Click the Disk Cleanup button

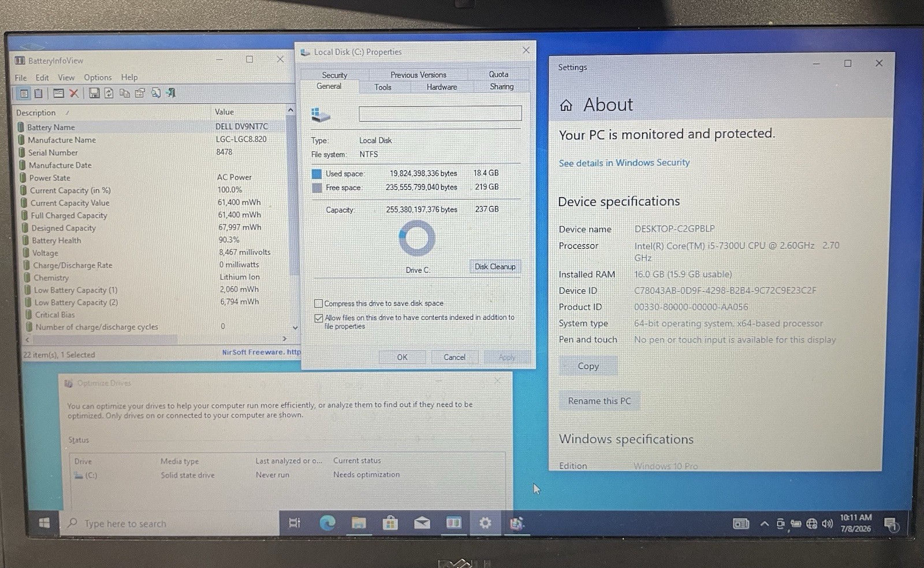point(495,267)
